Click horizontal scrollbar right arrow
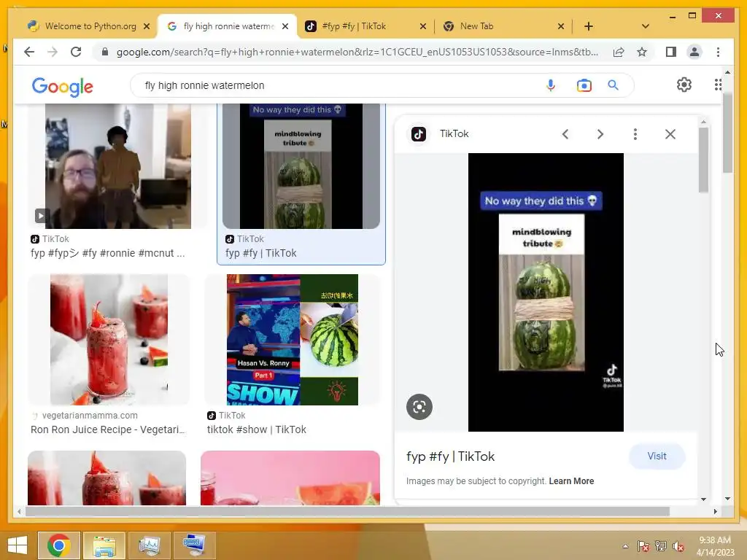Screen dimensions: 747x560 715,511
